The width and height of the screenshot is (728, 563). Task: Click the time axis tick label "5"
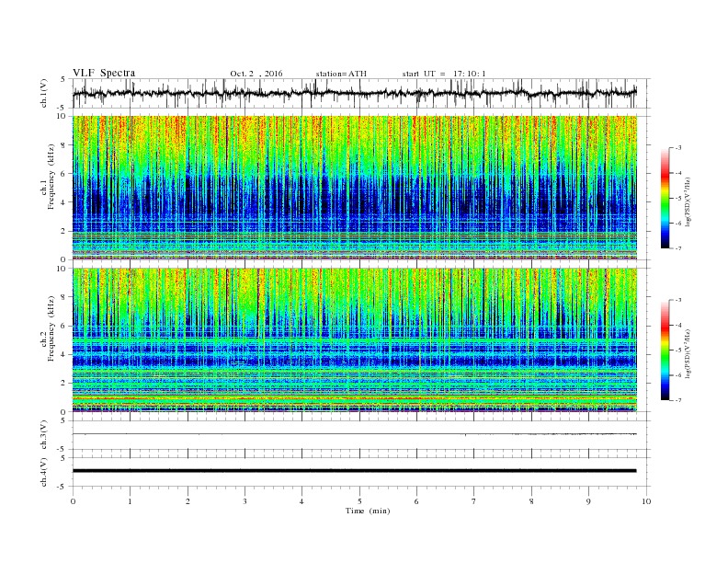(359, 501)
